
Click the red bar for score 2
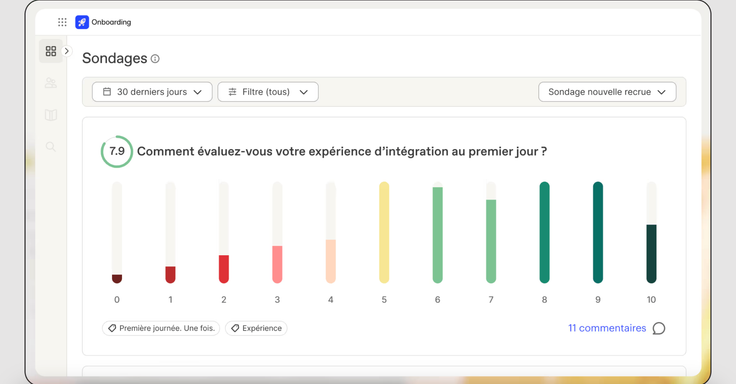tap(224, 269)
